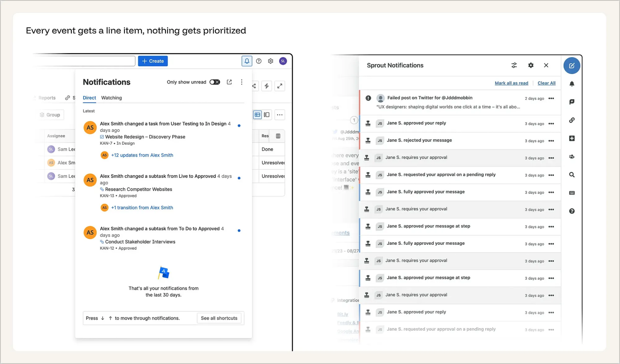Viewport: 620px width, 364px height.
Task: Toggle the Only show unread switch
Action: [x=215, y=82]
